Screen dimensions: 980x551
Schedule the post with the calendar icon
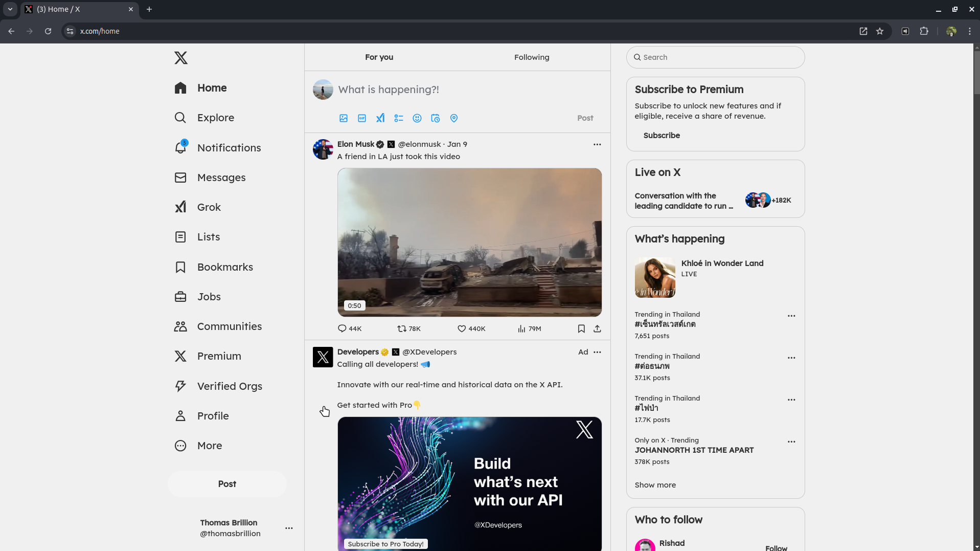[x=435, y=118]
